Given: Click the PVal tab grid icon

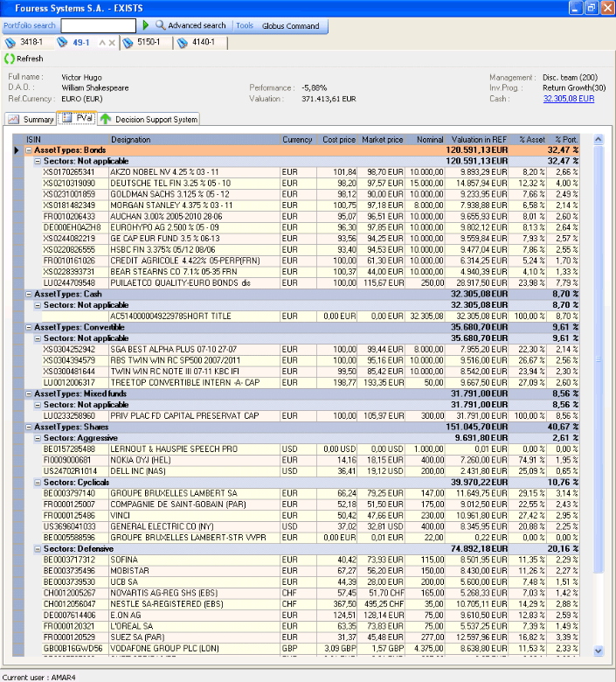Looking at the screenshot, I should [67, 118].
